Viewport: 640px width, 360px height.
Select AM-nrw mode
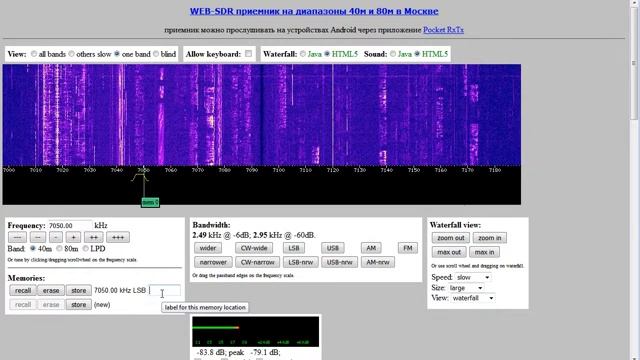pos(378,262)
